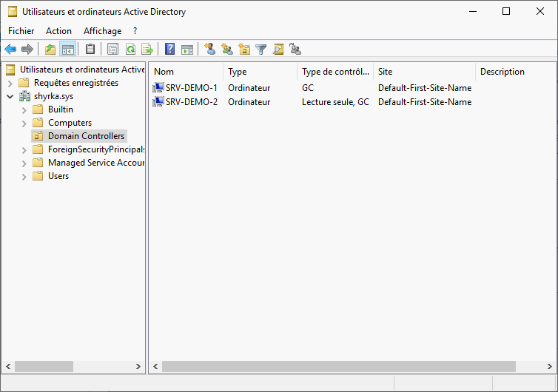Expand the Users container arrow

24,176
